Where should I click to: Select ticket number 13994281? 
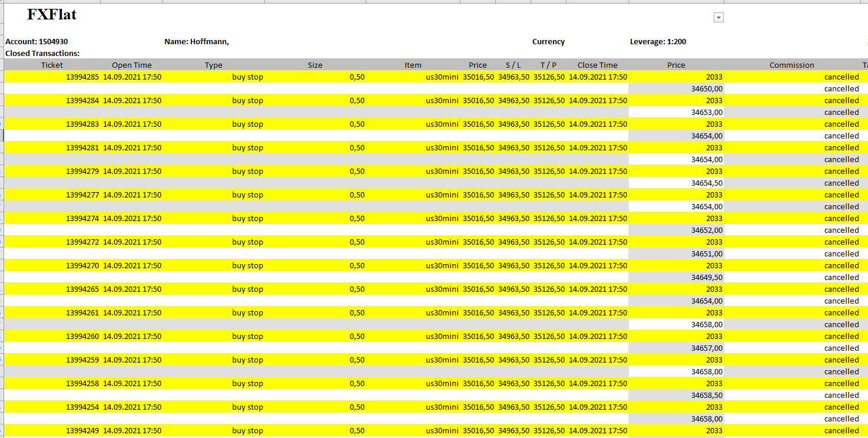[x=82, y=148]
